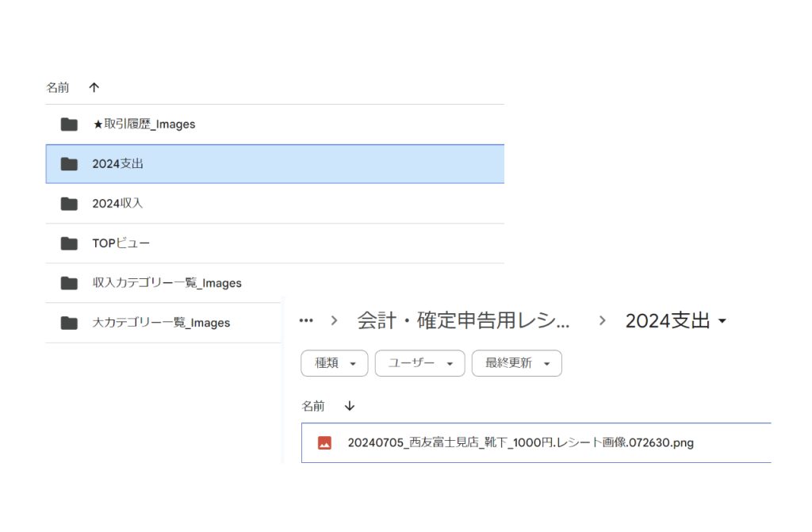Click the red image icon of the receipt PNG

[x=324, y=443]
